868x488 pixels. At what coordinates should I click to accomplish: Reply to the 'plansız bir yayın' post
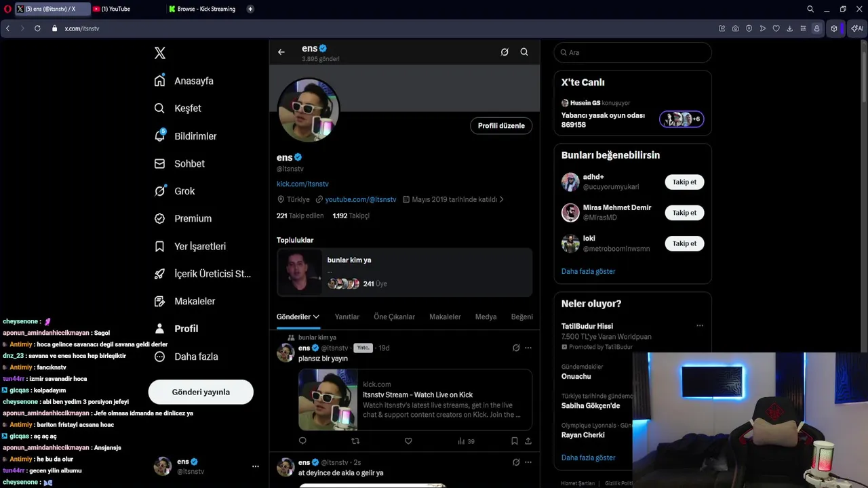click(302, 441)
